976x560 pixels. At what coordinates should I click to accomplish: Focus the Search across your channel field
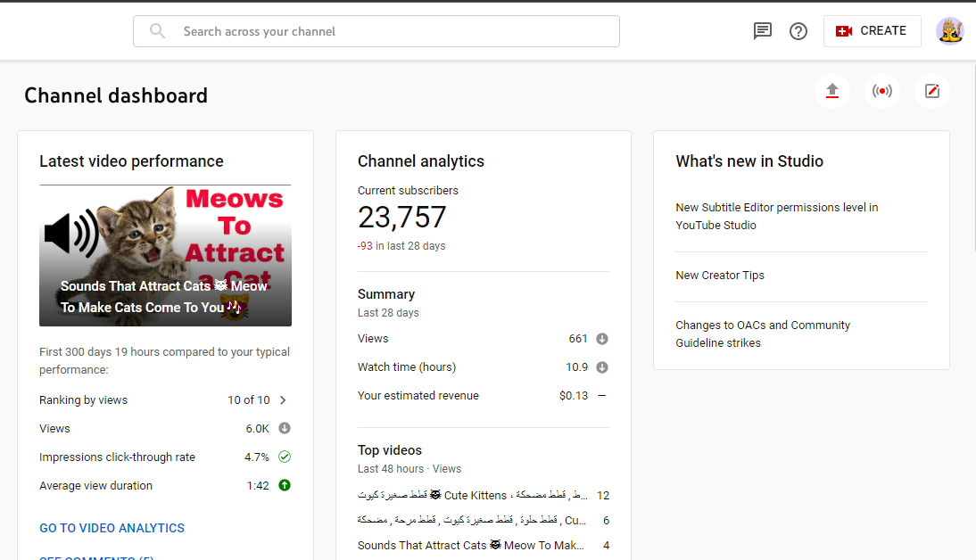(x=376, y=31)
